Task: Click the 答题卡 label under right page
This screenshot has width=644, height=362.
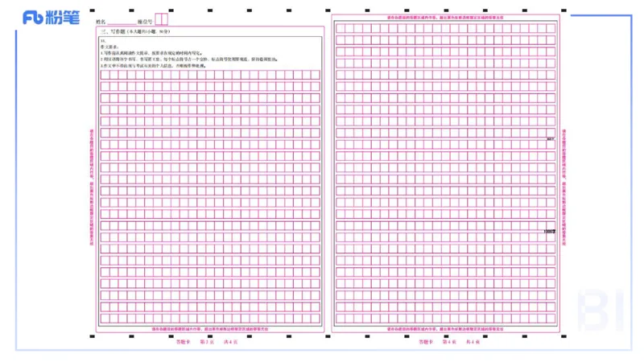Action: click(426, 342)
